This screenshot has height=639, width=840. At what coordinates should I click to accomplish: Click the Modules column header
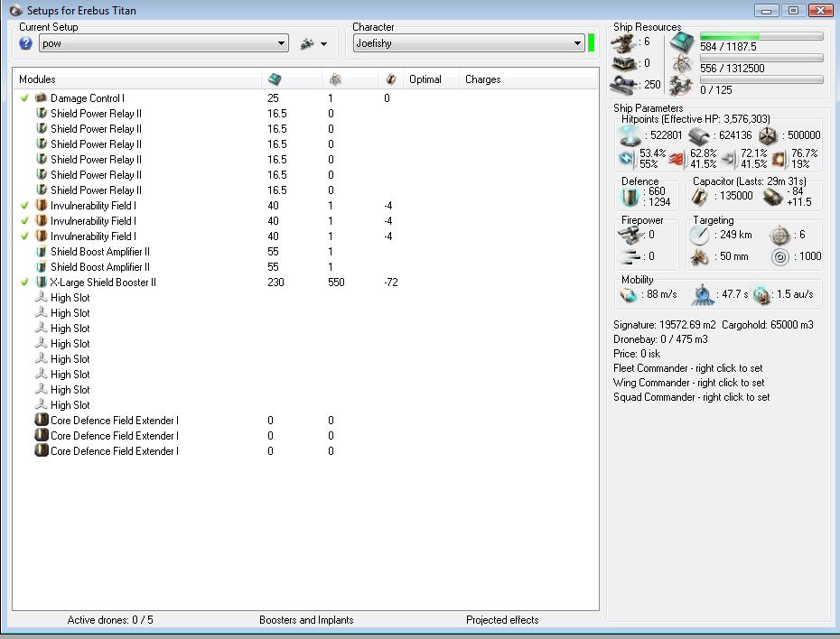(37, 79)
